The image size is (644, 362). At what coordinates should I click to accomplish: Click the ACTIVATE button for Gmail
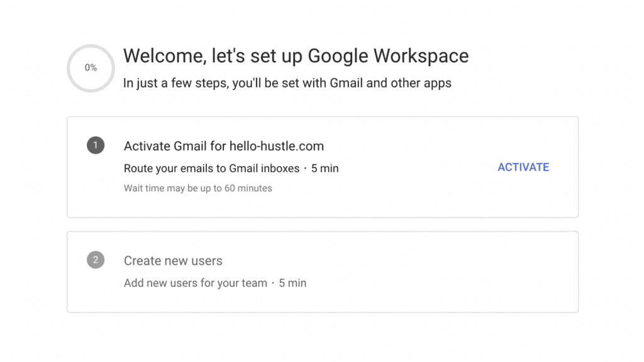coord(523,167)
